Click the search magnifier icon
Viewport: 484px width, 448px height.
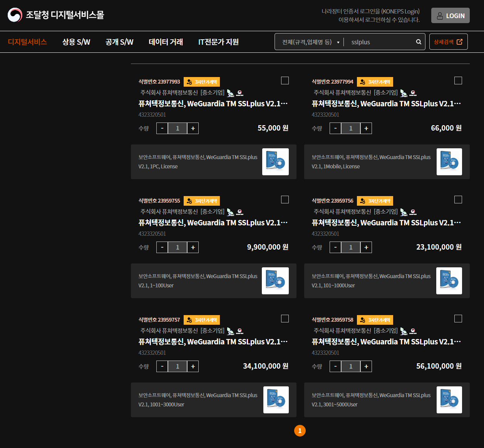[419, 42]
